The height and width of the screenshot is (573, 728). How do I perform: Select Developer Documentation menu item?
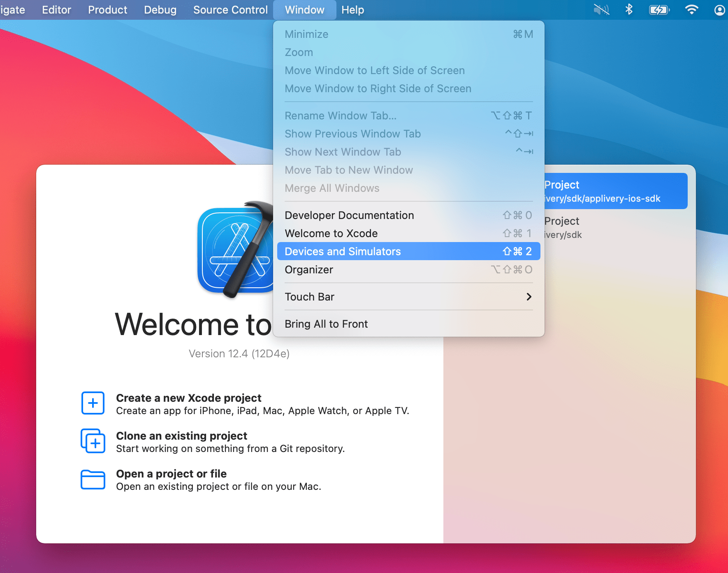408,215
